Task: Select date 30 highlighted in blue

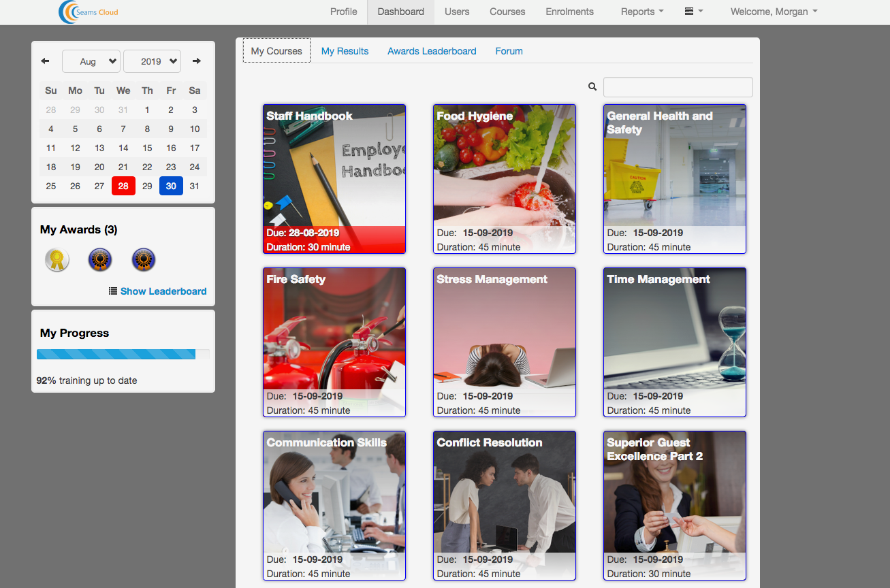Action: coord(171,186)
